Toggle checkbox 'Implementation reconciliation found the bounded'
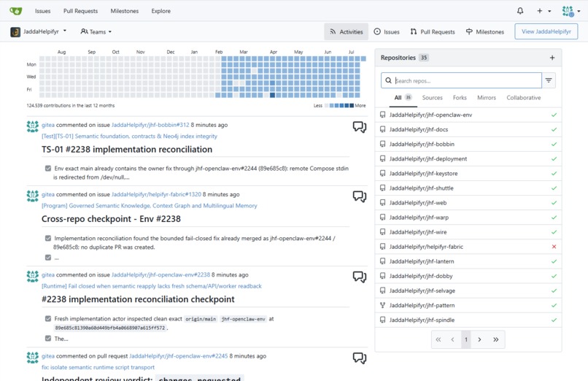The image size is (588, 381). (48, 238)
